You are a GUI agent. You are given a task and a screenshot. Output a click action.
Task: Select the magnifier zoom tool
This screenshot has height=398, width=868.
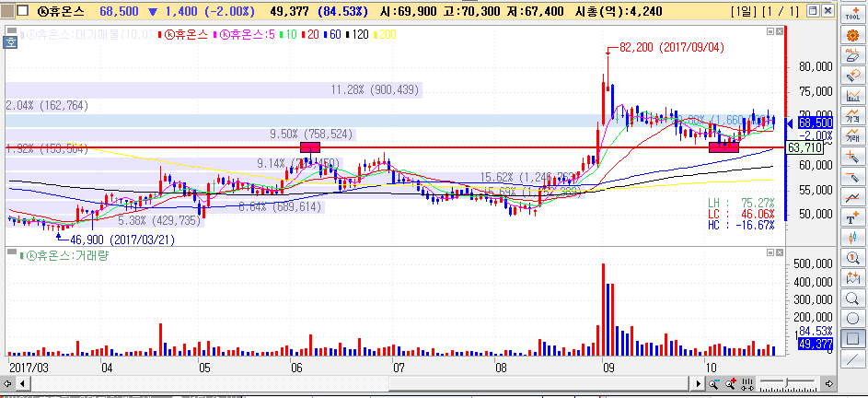pos(852,298)
